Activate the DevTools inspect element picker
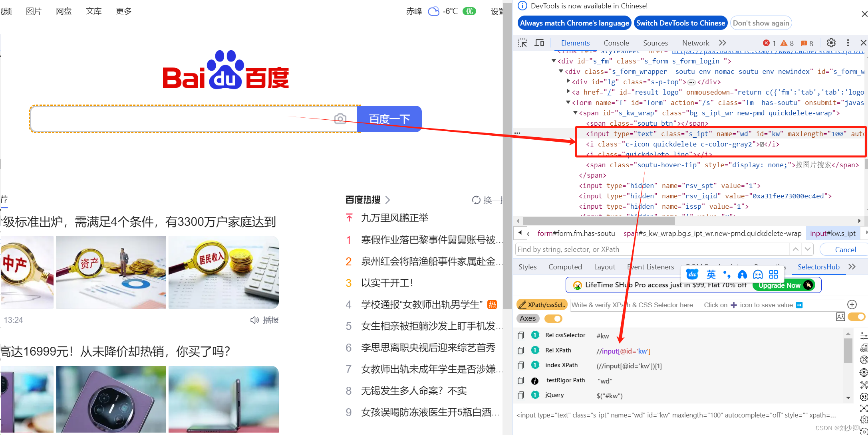Image resolution: width=868 pixels, height=435 pixels. click(522, 43)
